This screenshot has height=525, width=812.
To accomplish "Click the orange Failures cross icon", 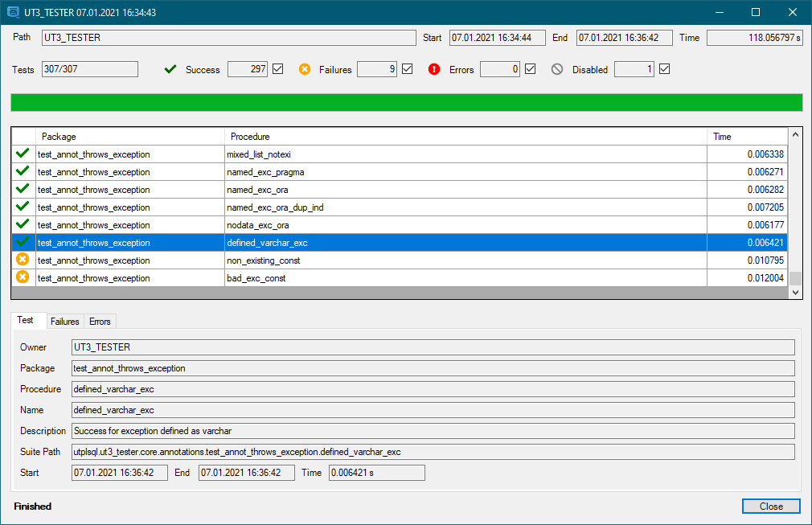I will click(x=305, y=69).
